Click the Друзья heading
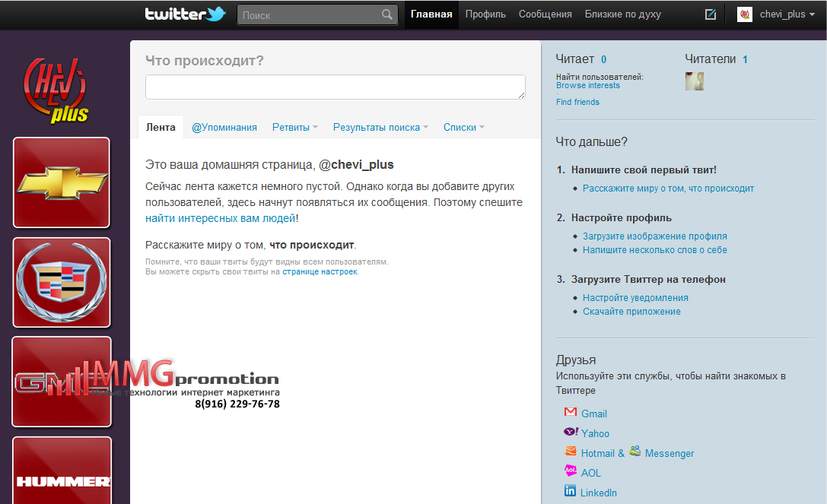827x504 pixels. tap(575, 360)
